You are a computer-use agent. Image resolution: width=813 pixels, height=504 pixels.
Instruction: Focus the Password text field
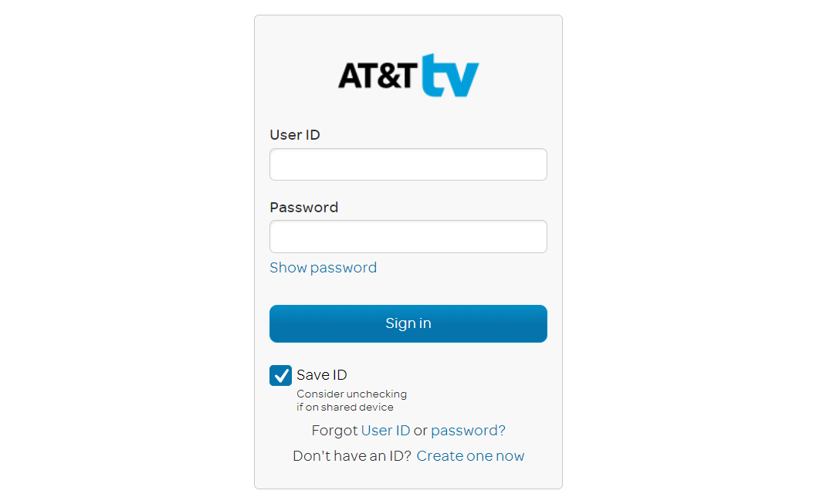408,236
